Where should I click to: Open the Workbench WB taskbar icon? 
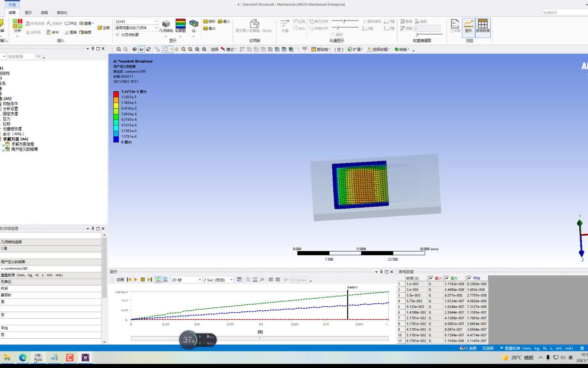(x=38, y=357)
